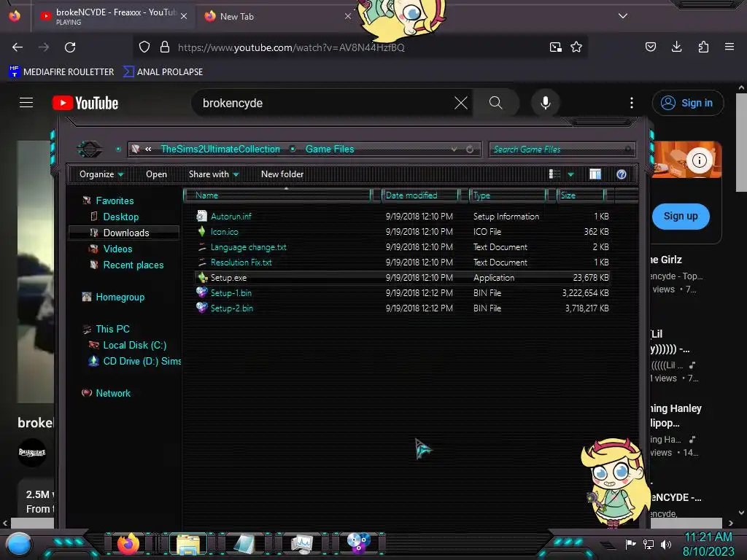List all Firefox tabs chevron

coord(623,16)
